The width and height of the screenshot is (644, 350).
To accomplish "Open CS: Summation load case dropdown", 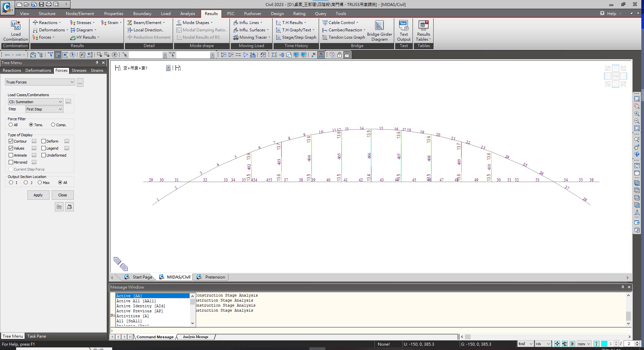I will [35, 102].
